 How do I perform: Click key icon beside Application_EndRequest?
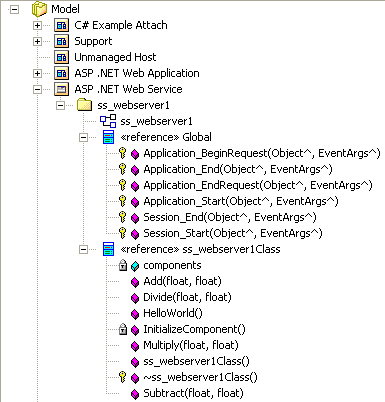[x=123, y=185]
